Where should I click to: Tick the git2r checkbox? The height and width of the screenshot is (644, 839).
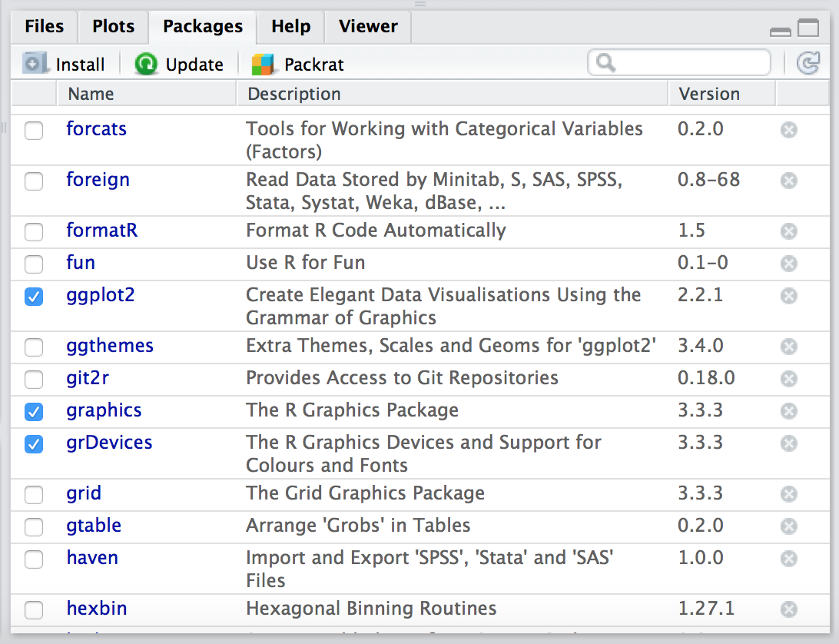tap(34, 379)
